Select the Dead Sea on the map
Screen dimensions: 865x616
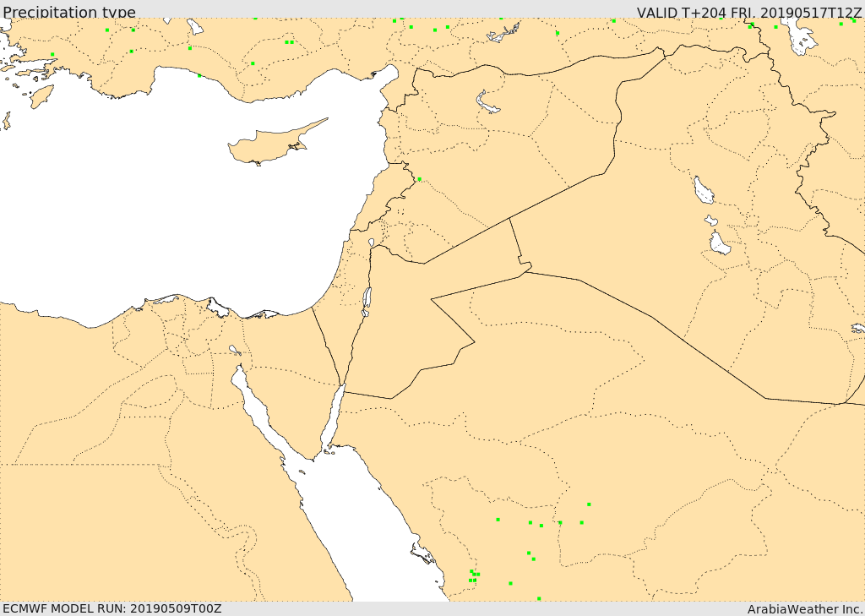click(367, 299)
